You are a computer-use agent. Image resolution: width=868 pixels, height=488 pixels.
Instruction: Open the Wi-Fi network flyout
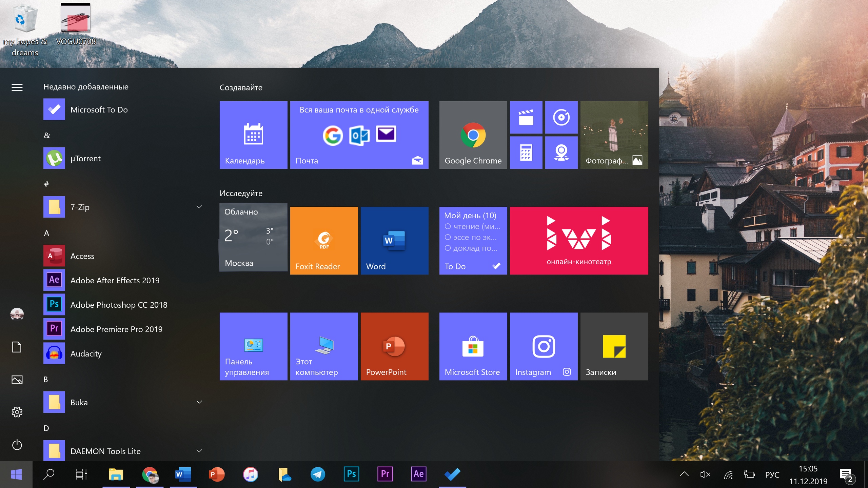[x=728, y=474]
